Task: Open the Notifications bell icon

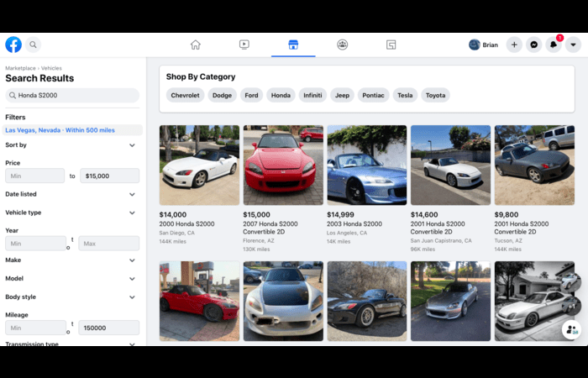Action: [x=554, y=45]
